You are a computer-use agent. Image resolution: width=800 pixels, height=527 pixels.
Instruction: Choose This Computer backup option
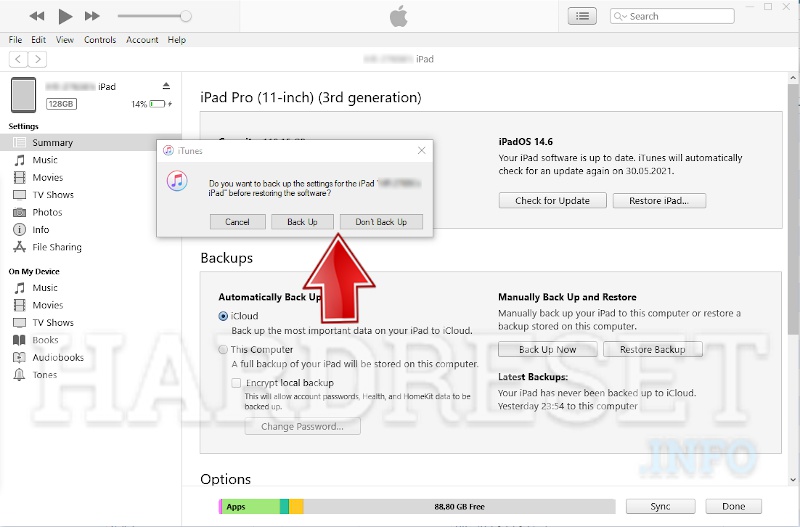coord(223,350)
